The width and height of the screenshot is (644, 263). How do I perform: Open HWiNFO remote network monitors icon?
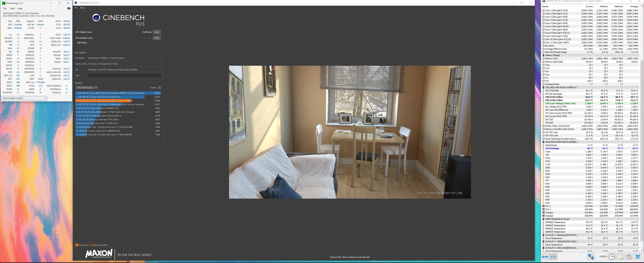click(x=591, y=257)
